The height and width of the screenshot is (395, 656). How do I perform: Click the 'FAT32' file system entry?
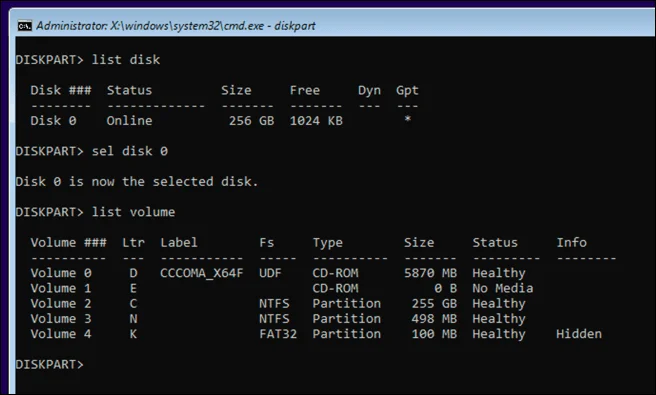coord(278,334)
